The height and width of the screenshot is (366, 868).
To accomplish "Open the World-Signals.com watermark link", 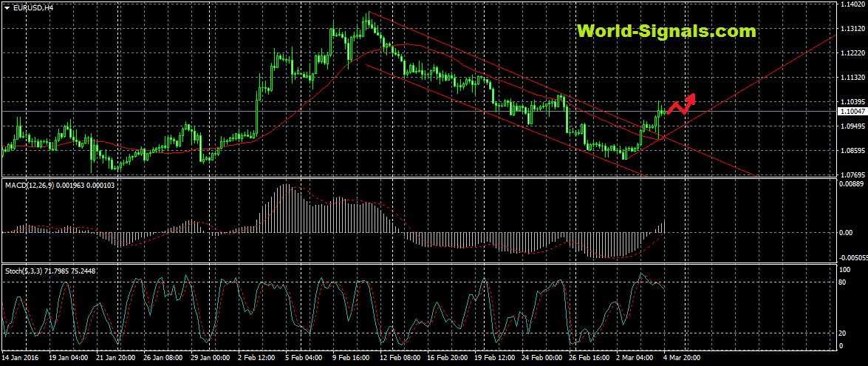I will click(666, 31).
